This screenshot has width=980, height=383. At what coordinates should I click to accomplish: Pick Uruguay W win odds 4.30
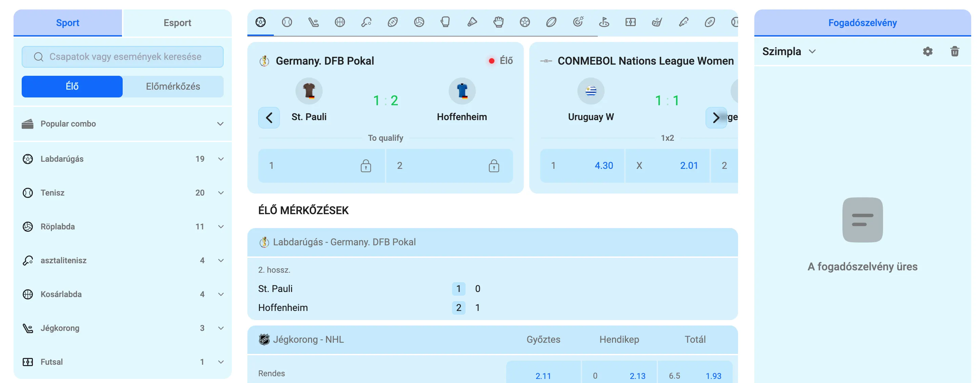coord(582,166)
